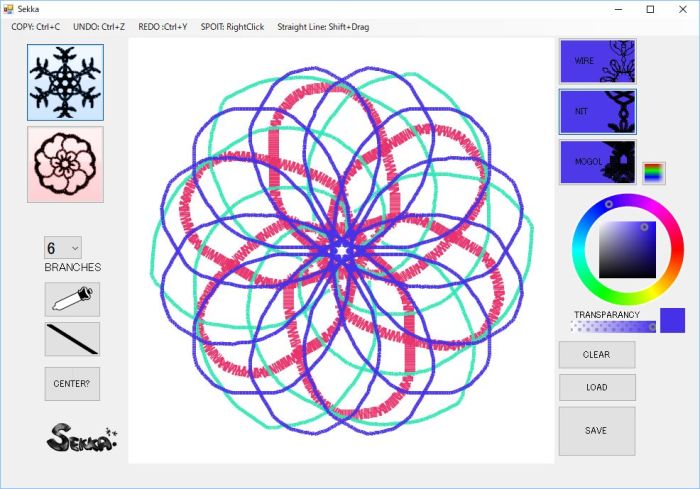Select the WIRE brush style
Viewport: 700px width, 489px height.
point(597,61)
